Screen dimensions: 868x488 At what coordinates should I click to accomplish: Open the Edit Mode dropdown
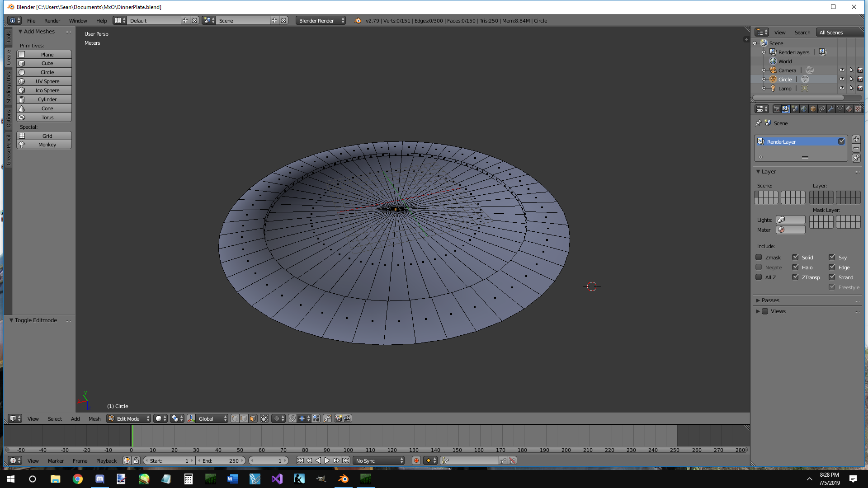[x=129, y=418]
